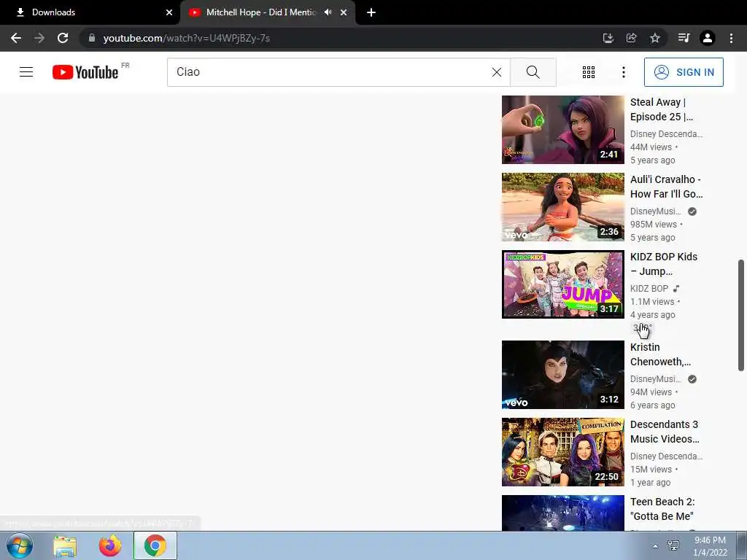The width and height of the screenshot is (747, 560).
Task: Open the Windows Start menu
Action: coord(19,545)
